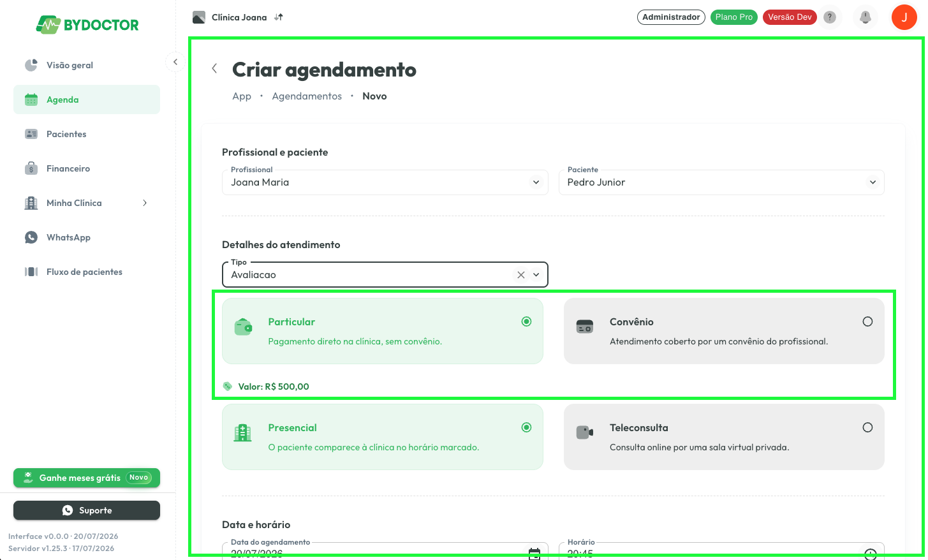Select the Convênio radio button
Image resolution: width=928 pixels, height=560 pixels.
(x=867, y=321)
